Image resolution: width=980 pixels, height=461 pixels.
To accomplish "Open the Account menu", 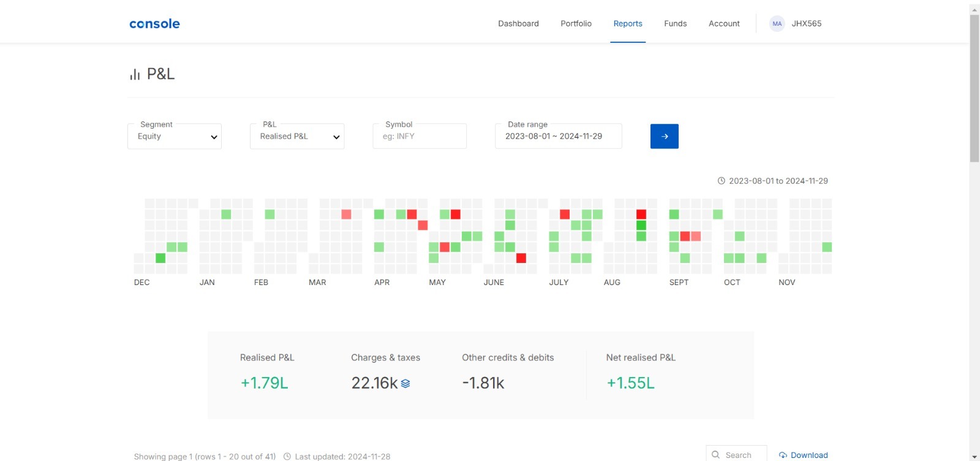I will pyautogui.click(x=724, y=24).
